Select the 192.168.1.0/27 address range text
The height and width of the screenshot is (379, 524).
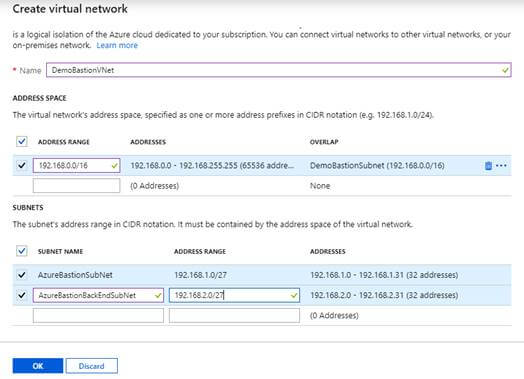pos(201,275)
